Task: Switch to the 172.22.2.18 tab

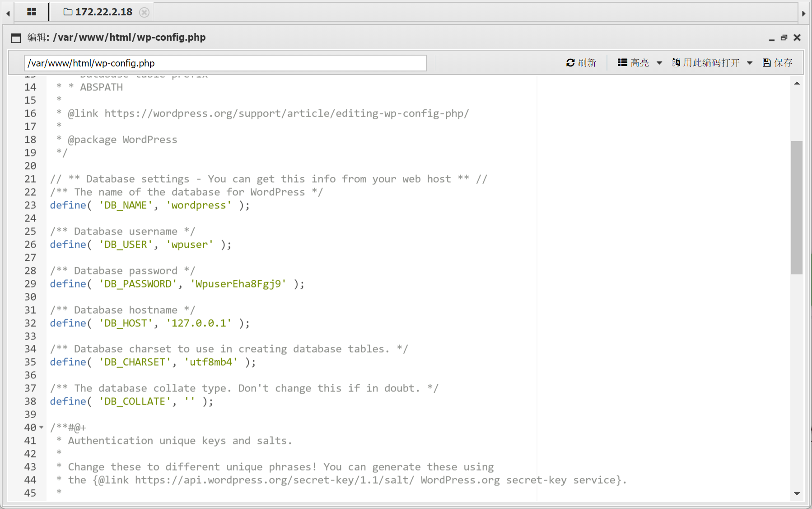Action: (98, 12)
